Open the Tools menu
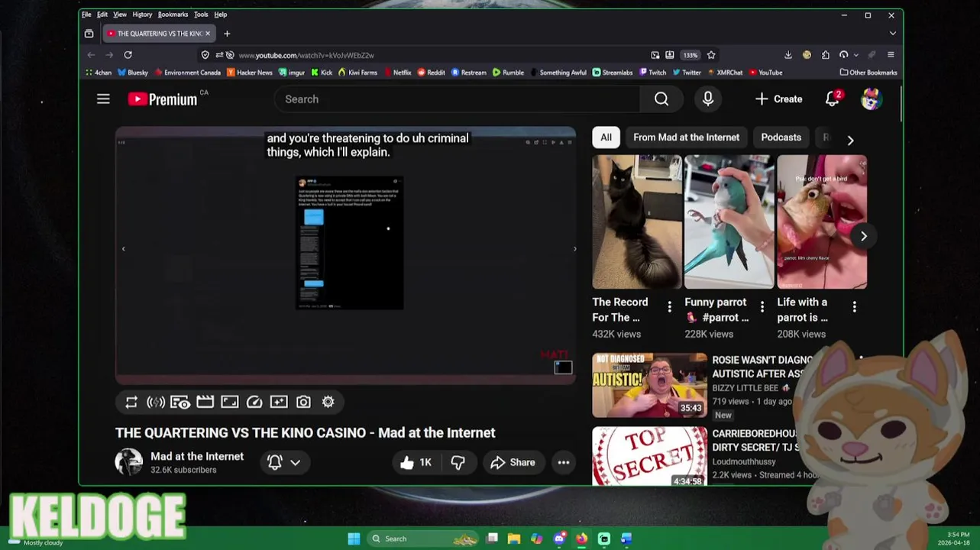Screen dimensions: 980x550 201,15
